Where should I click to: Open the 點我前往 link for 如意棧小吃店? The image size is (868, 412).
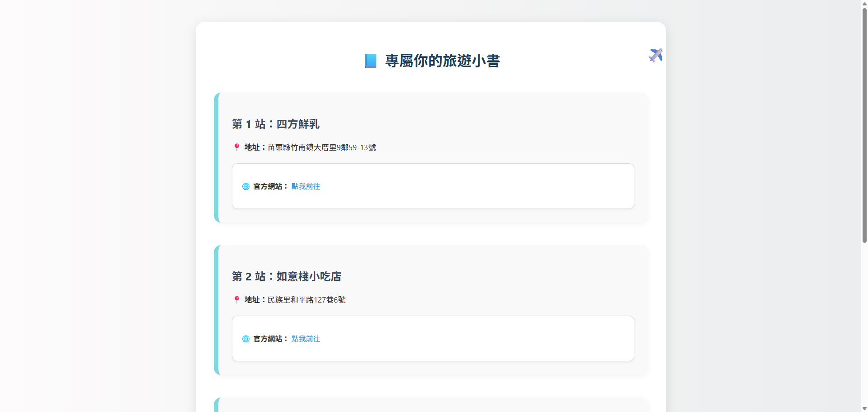click(x=306, y=339)
